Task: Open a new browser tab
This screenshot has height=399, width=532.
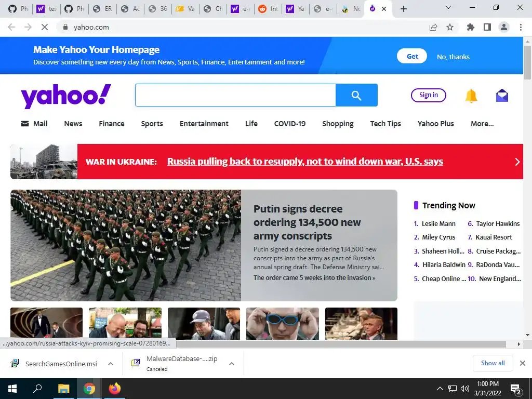Action: pos(403,9)
